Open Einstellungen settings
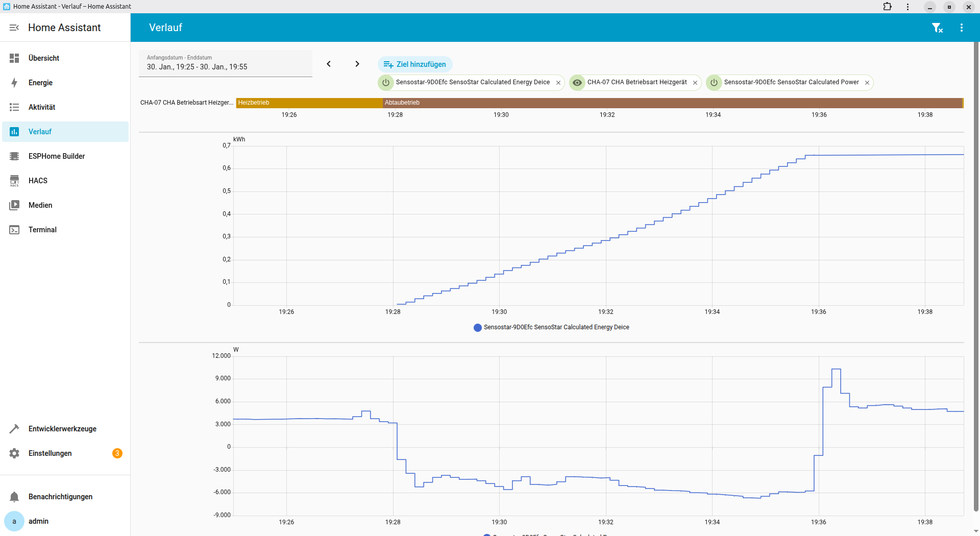This screenshot has width=980, height=536. tap(50, 453)
